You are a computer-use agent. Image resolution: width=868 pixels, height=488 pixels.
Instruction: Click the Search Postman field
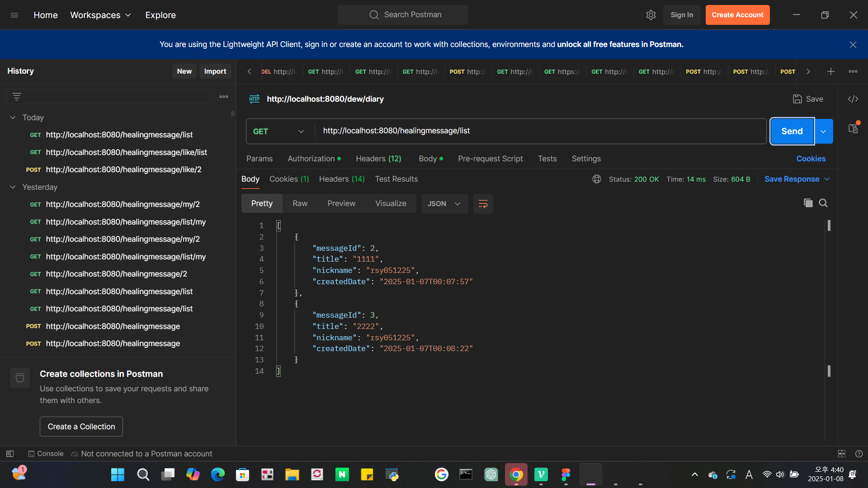[402, 15]
